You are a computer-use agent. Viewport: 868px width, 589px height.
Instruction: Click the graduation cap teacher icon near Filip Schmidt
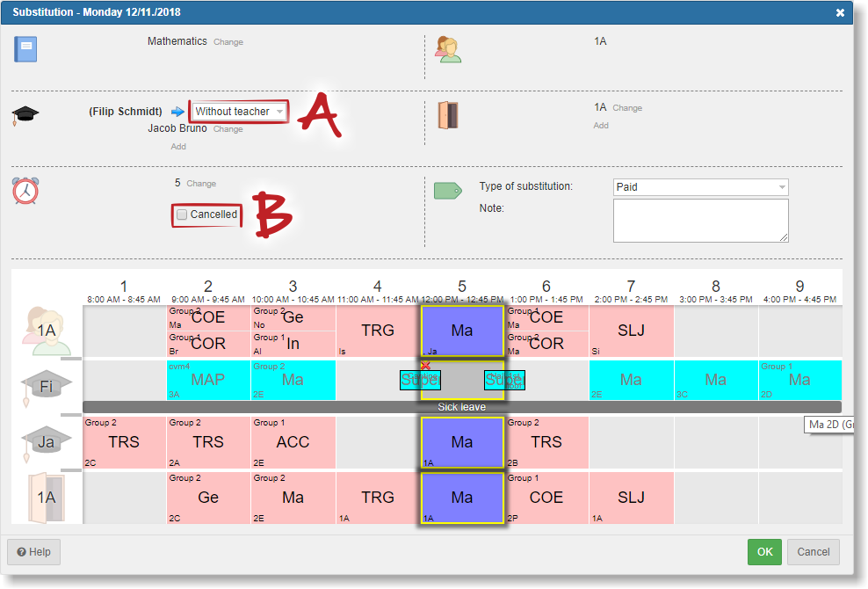[25, 115]
